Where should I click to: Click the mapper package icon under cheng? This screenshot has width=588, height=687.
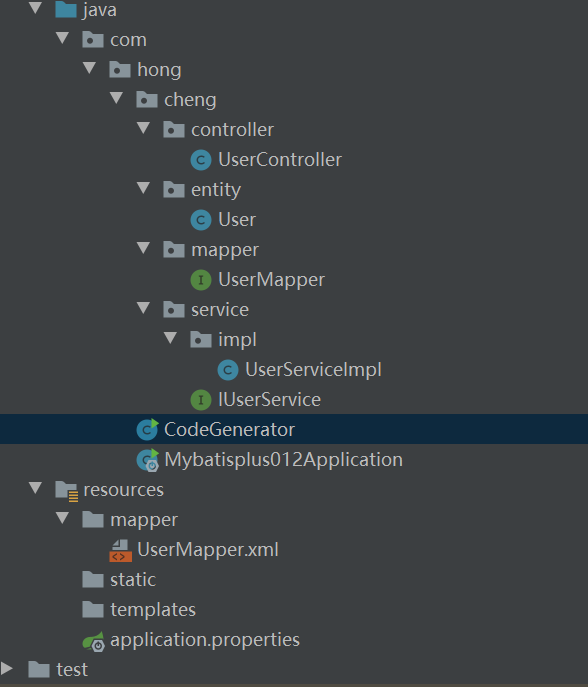coord(174,250)
